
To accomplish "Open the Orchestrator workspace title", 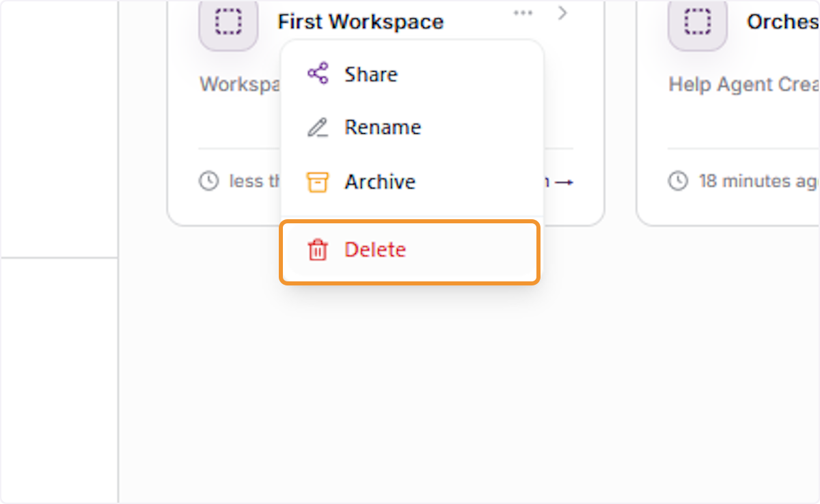I will click(783, 22).
